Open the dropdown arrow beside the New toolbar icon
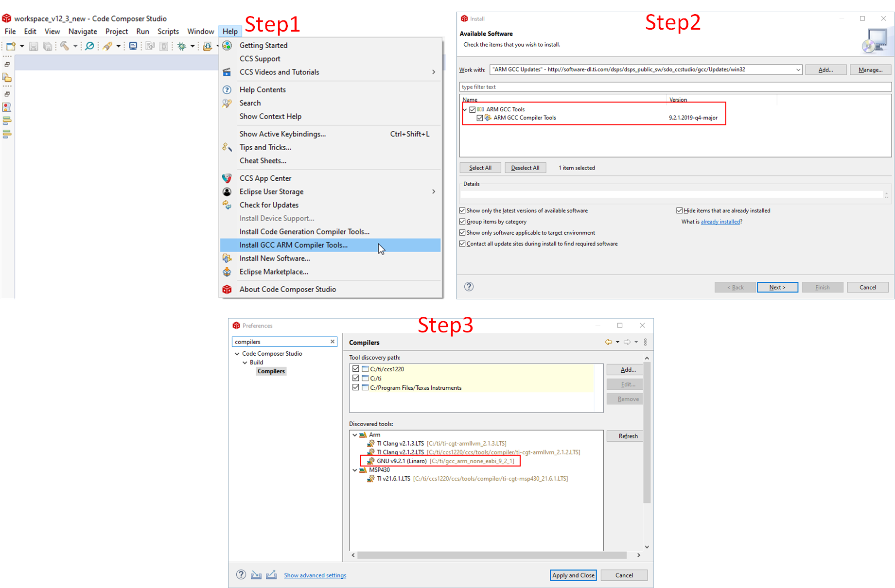 point(22,46)
